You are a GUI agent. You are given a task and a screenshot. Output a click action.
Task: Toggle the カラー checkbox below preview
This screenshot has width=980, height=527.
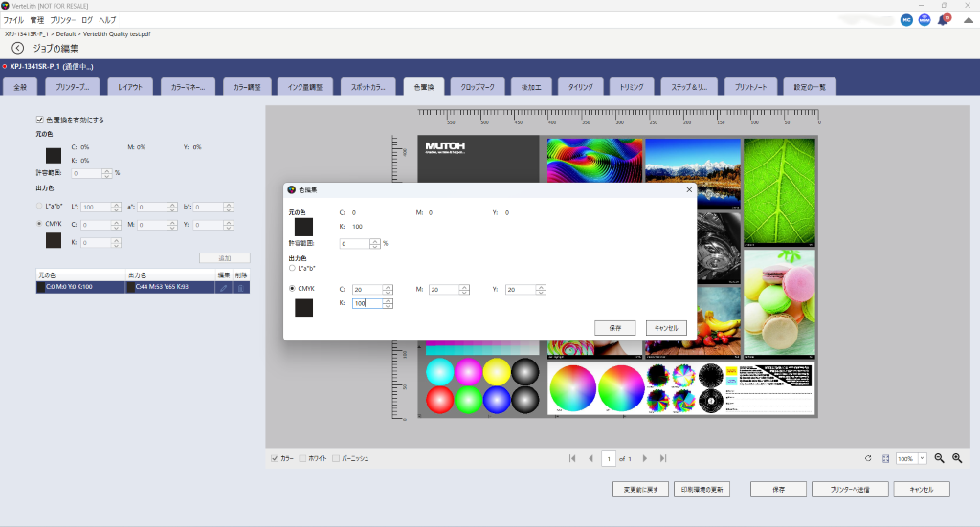pos(276,458)
